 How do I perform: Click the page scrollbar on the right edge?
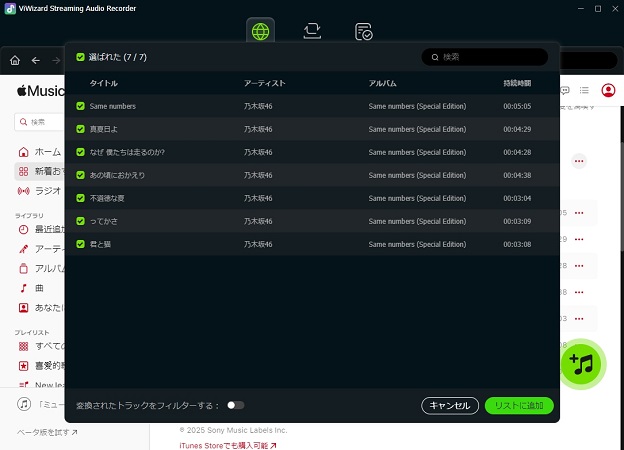pos(622,195)
